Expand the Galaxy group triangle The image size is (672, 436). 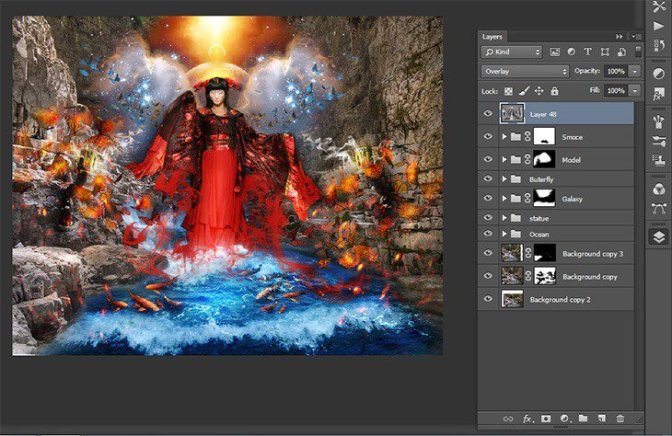pyautogui.click(x=504, y=198)
